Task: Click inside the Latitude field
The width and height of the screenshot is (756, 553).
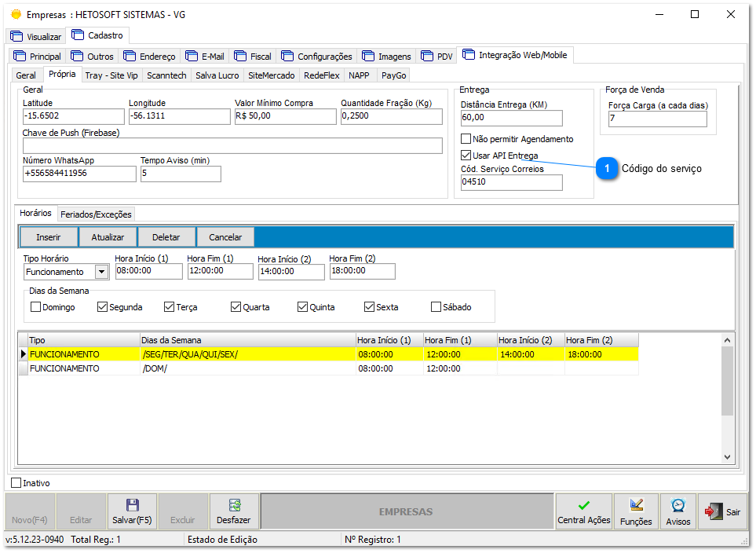Action: click(x=73, y=115)
